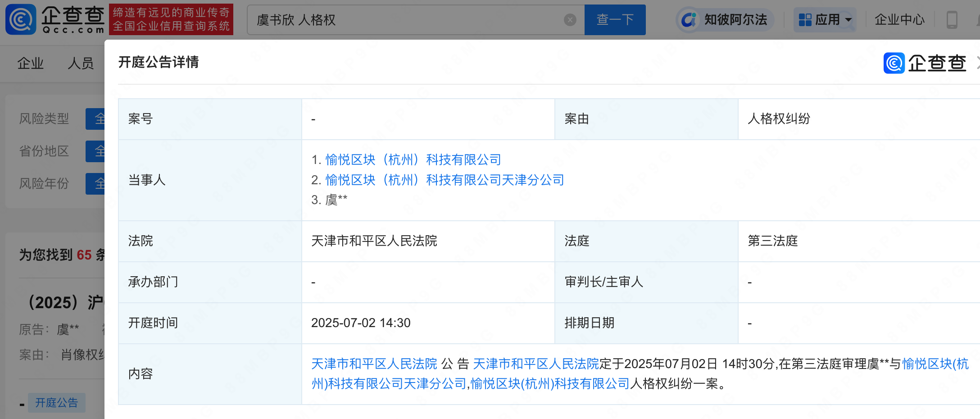The width and height of the screenshot is (980, 419).
Task: Select the 风险类型 filter option button
Action: [95, 119]
